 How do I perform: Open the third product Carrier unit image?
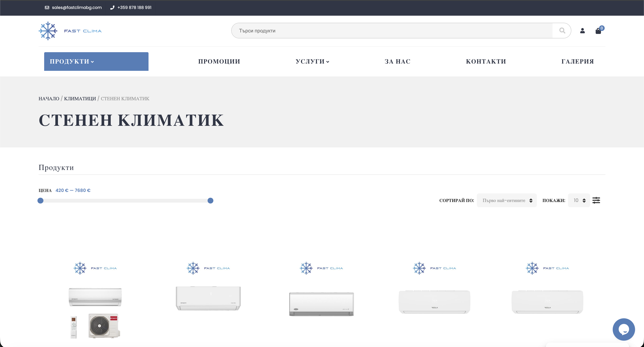tap(321, 304)
